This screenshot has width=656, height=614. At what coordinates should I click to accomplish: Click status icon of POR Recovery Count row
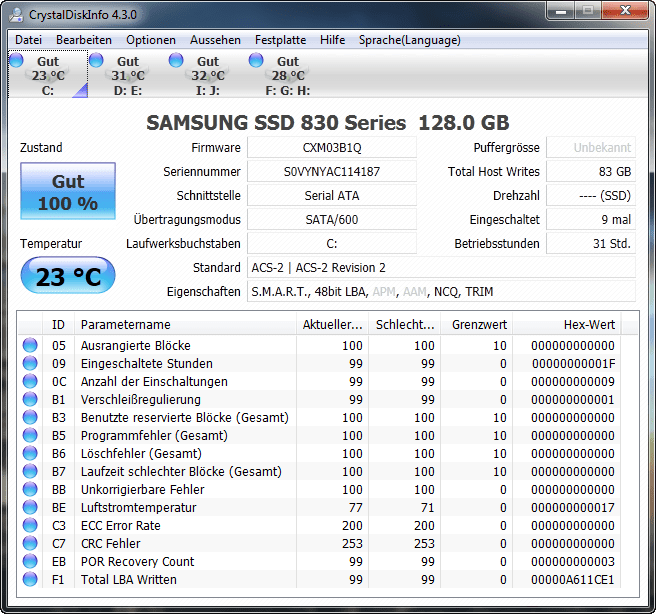pyautogui.click(x=30, y=561)
